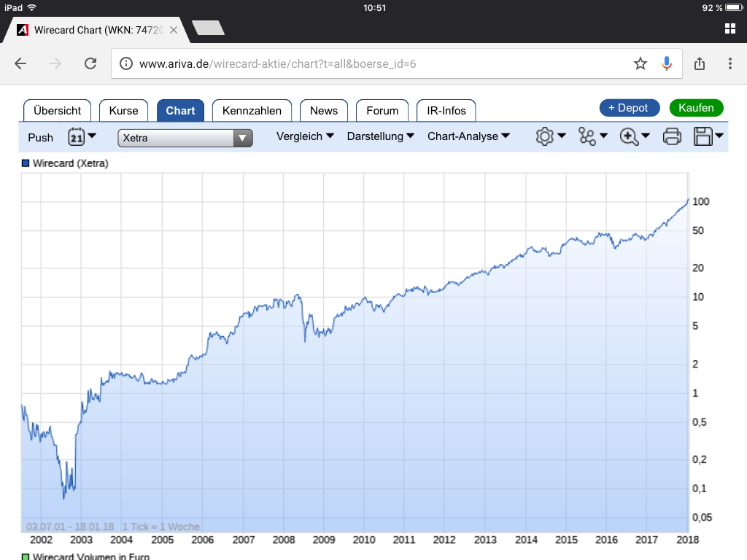
Task: Switch to the News tab
Action: 324,111
